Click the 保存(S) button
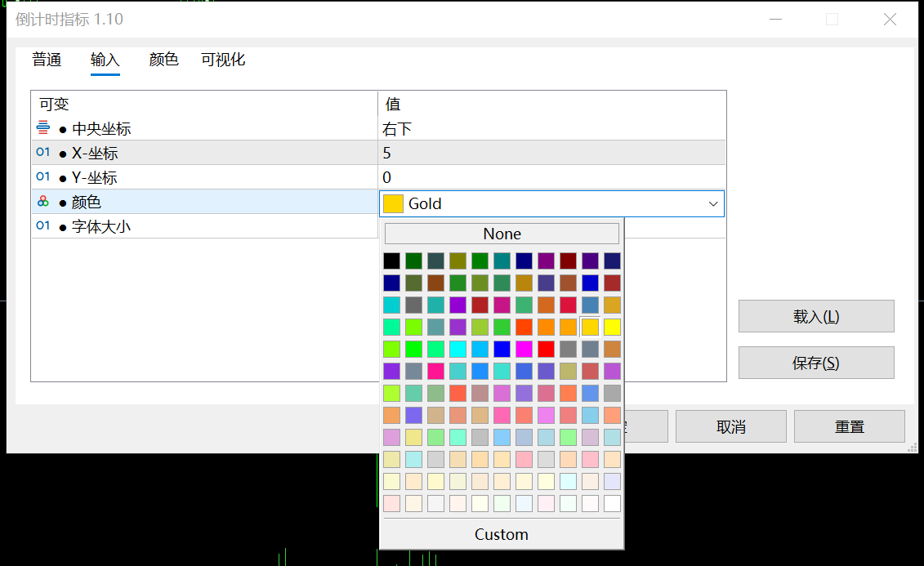 click(816, 363)
